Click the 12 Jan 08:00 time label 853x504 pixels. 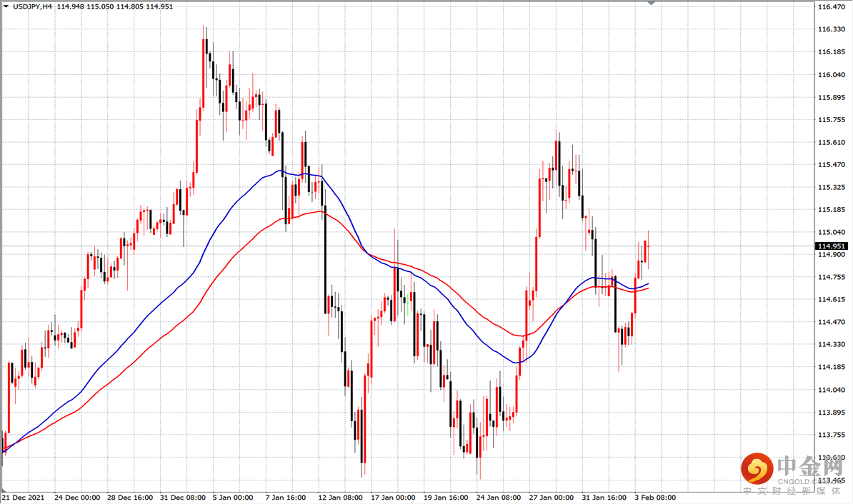pyautogui.click(x=340, y=498)
